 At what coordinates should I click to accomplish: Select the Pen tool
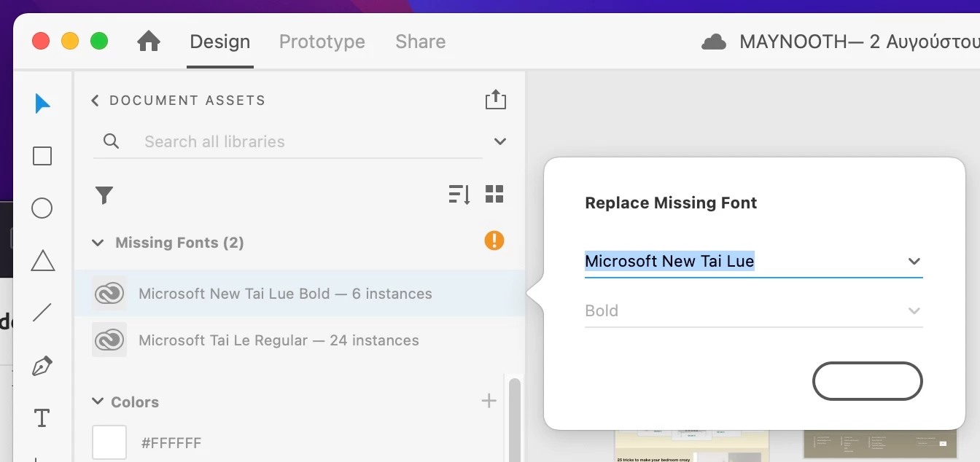point(42,366)
